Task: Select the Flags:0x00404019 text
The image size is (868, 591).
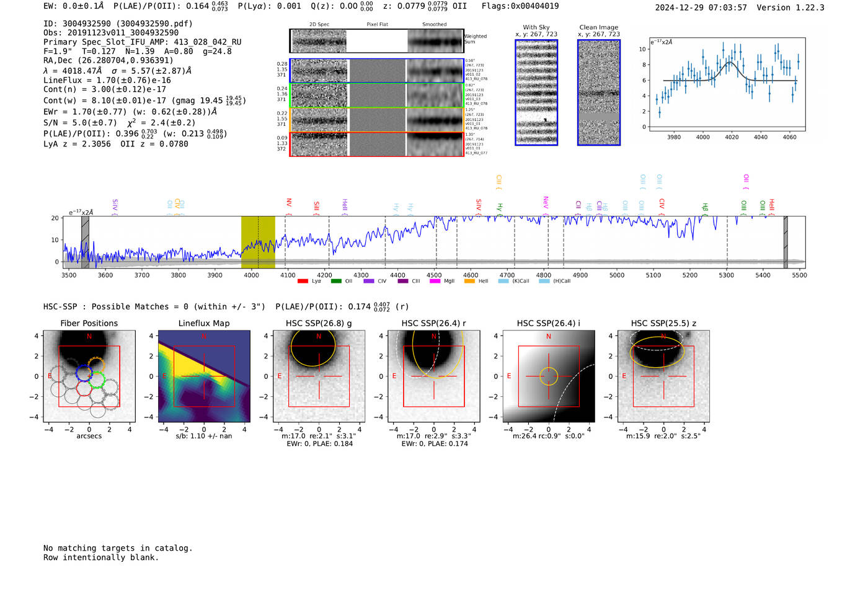Action: point(520,6)
